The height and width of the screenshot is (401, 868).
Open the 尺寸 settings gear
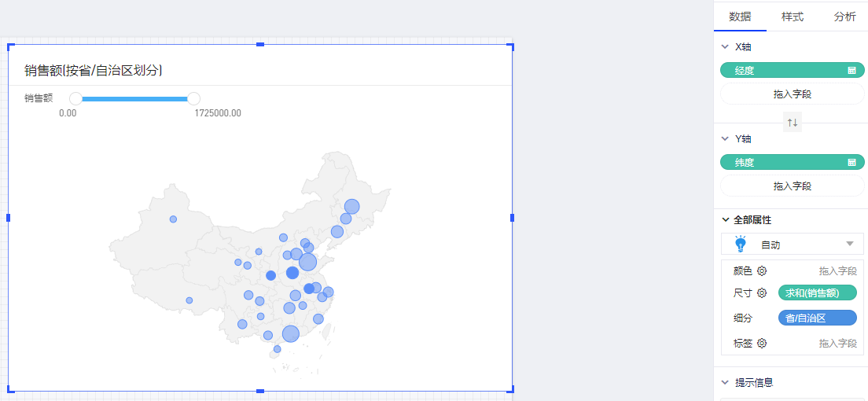pos(761,293)
